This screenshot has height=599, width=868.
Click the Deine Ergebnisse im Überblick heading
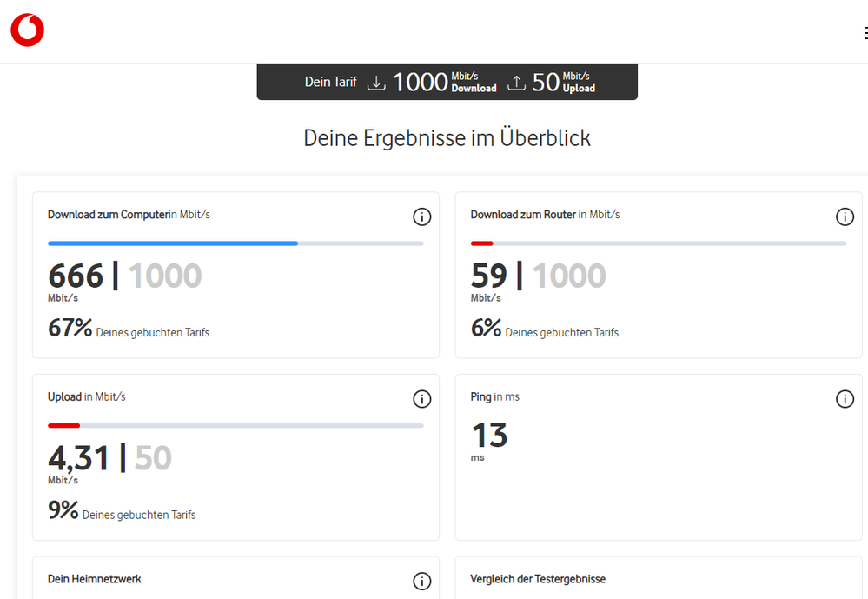point(447,137)
